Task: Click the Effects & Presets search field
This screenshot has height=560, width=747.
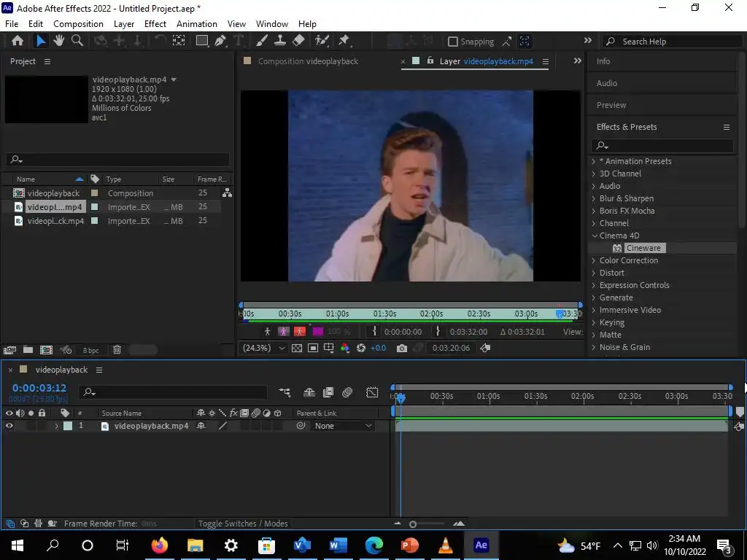Action: (x=662, y=145)
